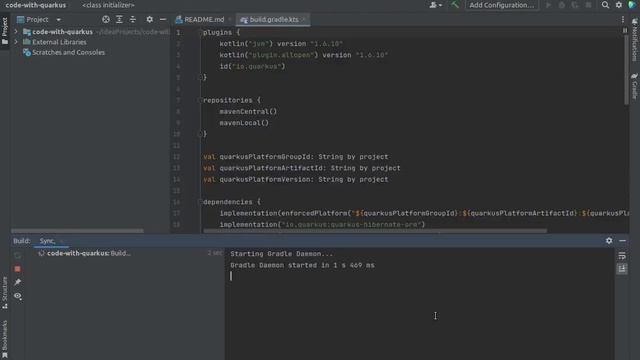Close the build.gradle.kts tab
The height and width of the screenshot is (360, 640).
(304, 20)
